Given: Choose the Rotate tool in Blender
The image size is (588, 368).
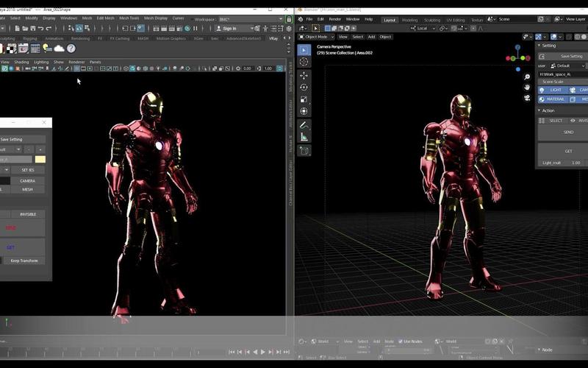Looking at the screenshot, I should [304, 88].
